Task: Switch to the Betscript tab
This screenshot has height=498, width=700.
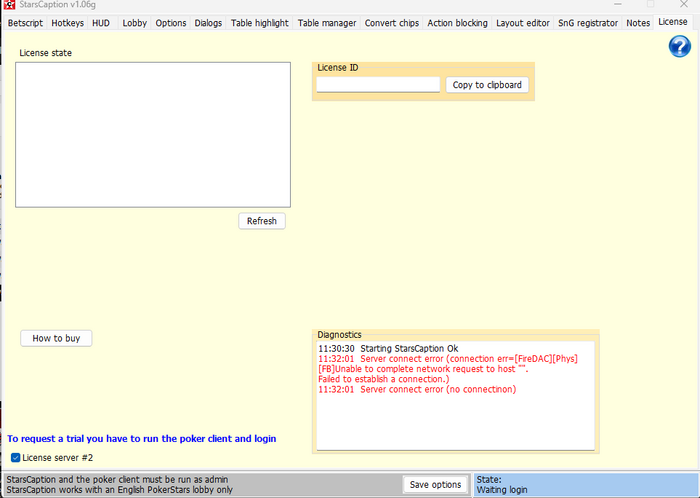Action: 25,23
